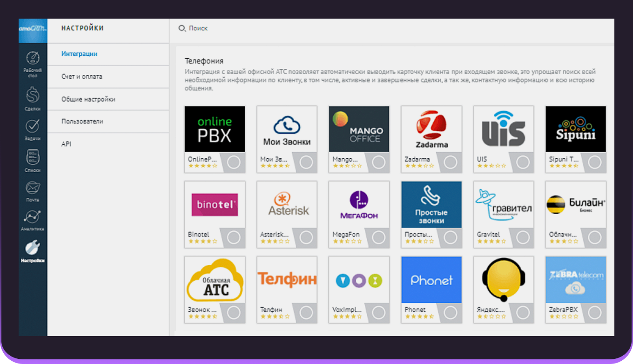Image resolution: width=633 pixels, height=364 pixels.
Task: Click the Поиск search field
Action: pos(198,28)
